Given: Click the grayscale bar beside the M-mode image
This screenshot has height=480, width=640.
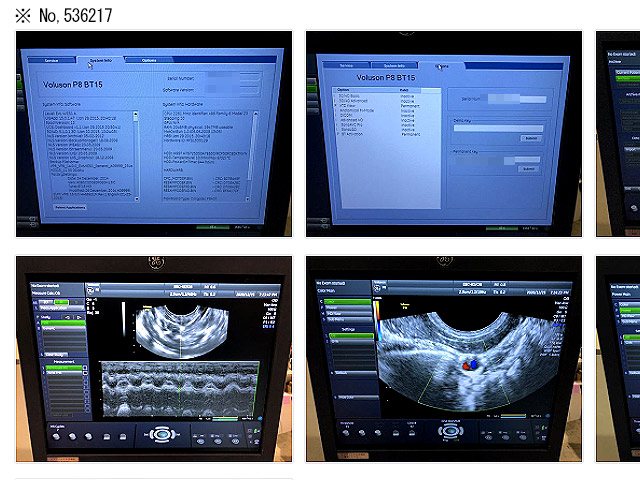Looking at the screenshot, I should click(124, 319).
